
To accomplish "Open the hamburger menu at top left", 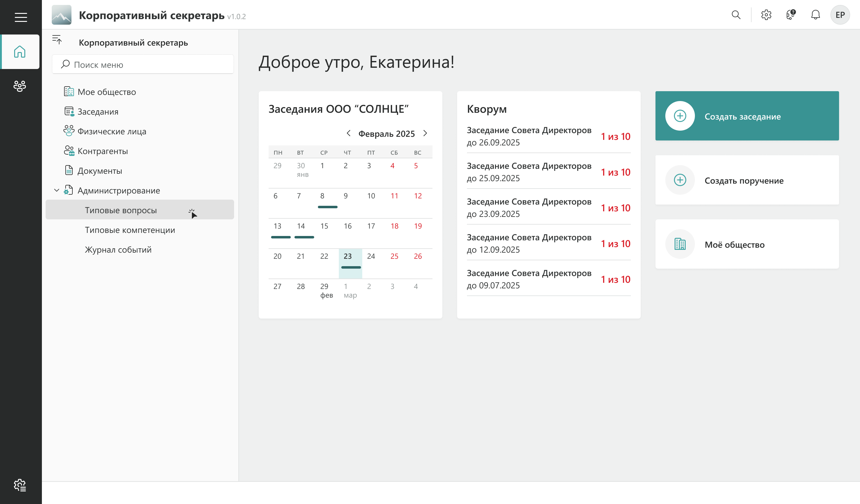I will click(21, 17).
